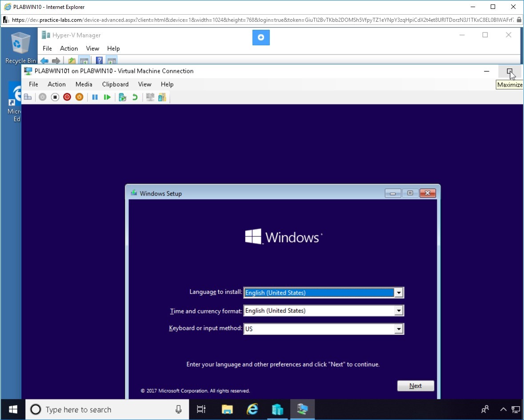This screenshot has height=420, width=524.
Task: Send Ctrl+Alt+Delete to the virtual machine
Action: click(28, 97)
